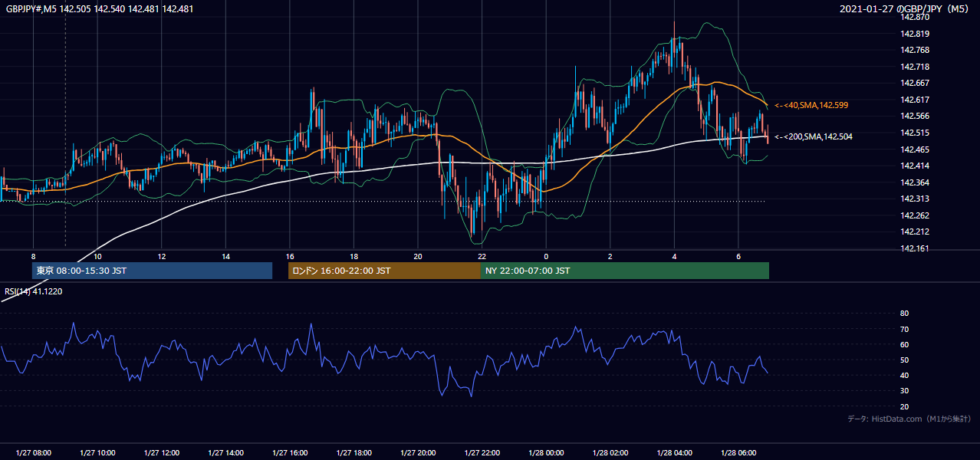Click hour label 16 on the price chart axis
The image size is (980, 460).
pos(290,256)
